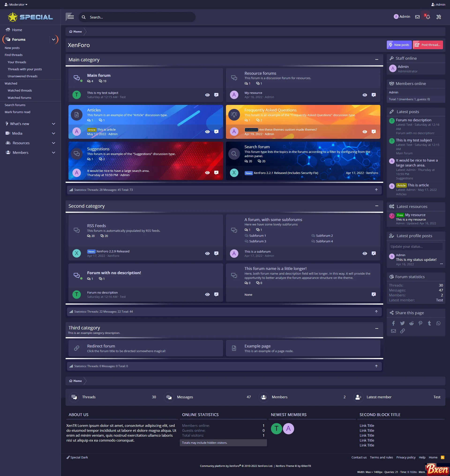Toggle watching the Articles forum
Image resolution: width=450 pixels, height=476 pixels.
(207, 131)
